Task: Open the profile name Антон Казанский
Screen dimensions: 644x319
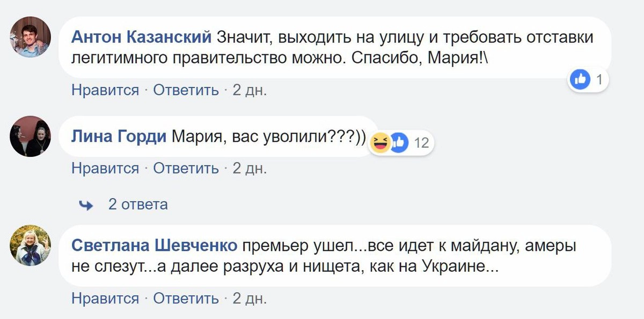Action: click(142, 37)
